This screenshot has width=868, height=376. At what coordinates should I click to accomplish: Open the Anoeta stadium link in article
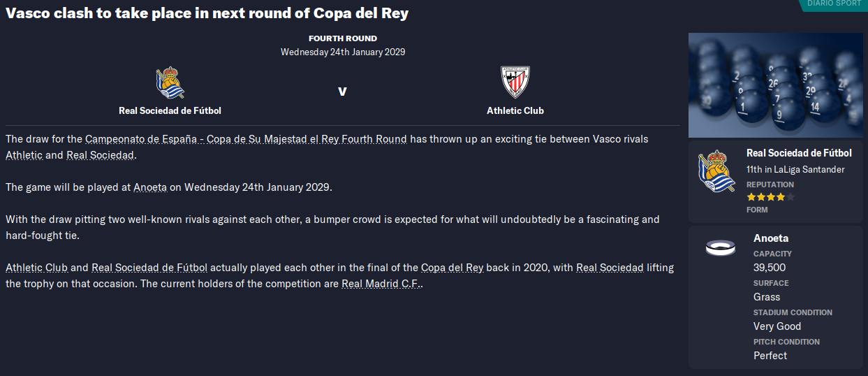[148, 187]
